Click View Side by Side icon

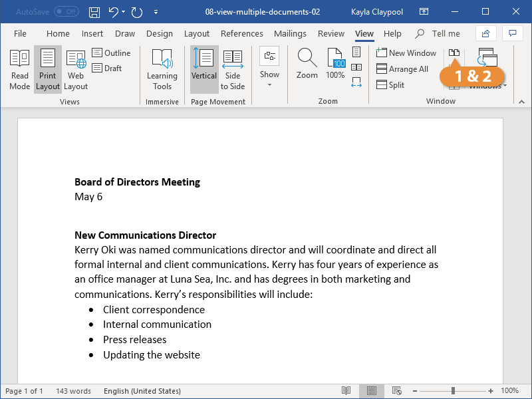tap(454, 53)
